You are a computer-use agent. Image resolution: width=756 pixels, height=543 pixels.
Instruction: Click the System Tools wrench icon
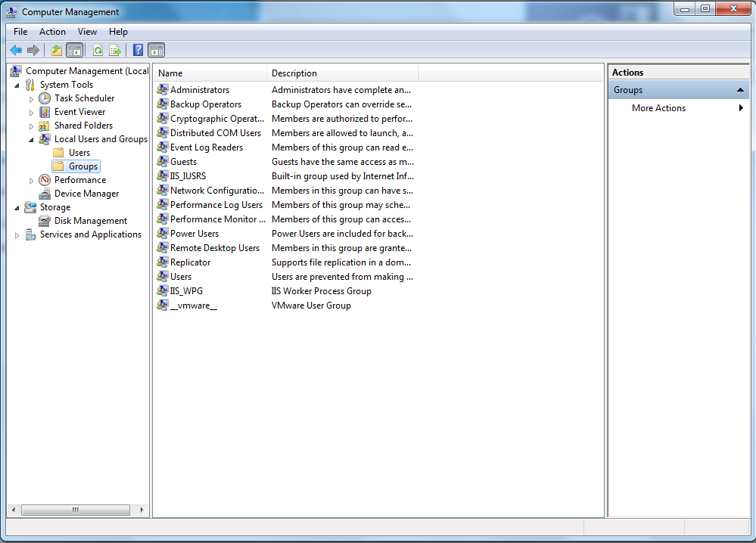tap(30, 85)
